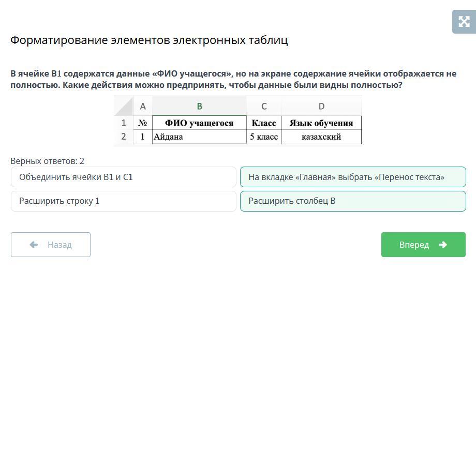This screenshot has width=476, height=450.
Task: Toggle answer about «Перенос текста» on «Главная» tab
Action: tap(352, 177)
